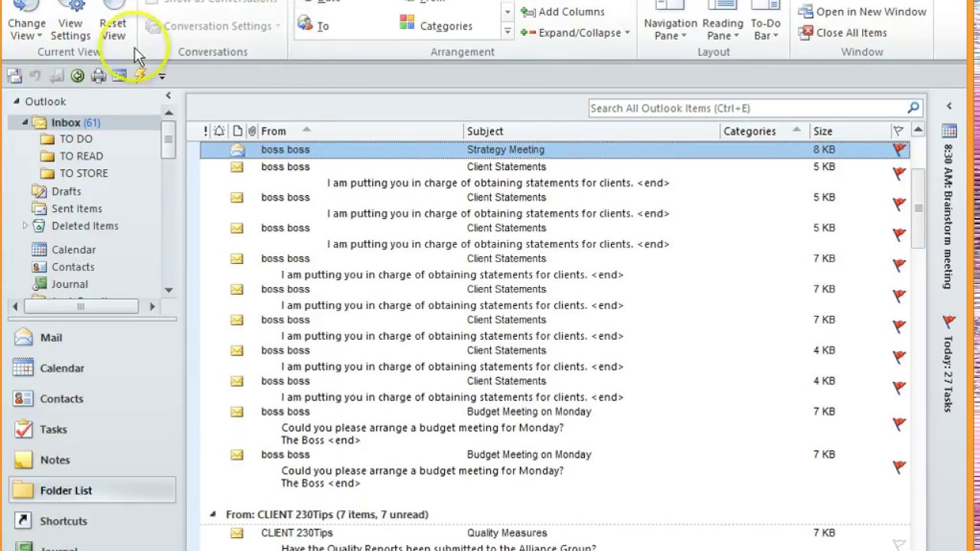Sort by the Attachment paperclip column header
The height and width of the screenshot is (551, 980).
252,131
